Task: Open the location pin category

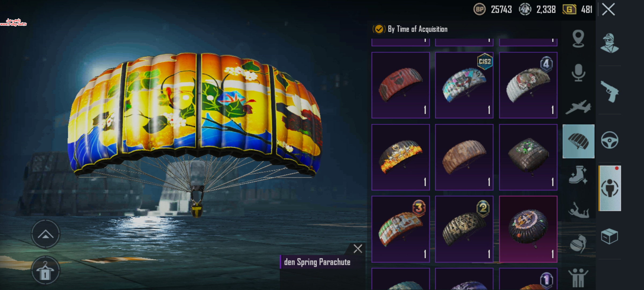Action: coord(578,39)
